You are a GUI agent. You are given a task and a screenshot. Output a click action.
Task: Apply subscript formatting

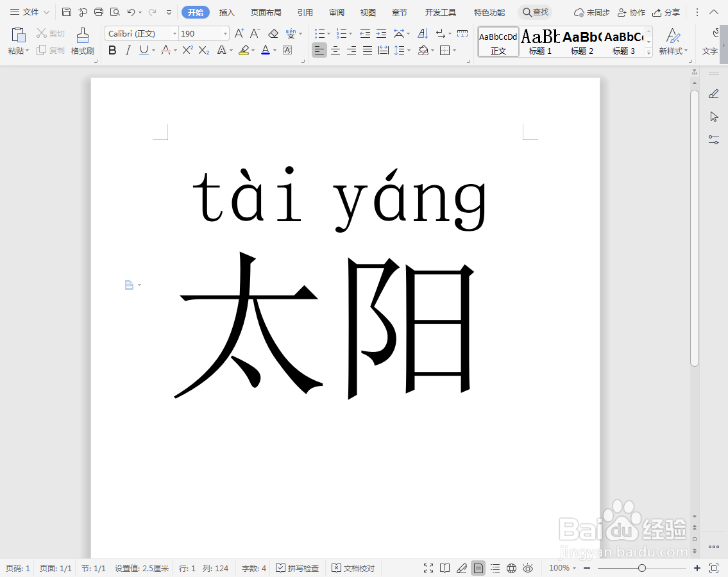(203, 50)
